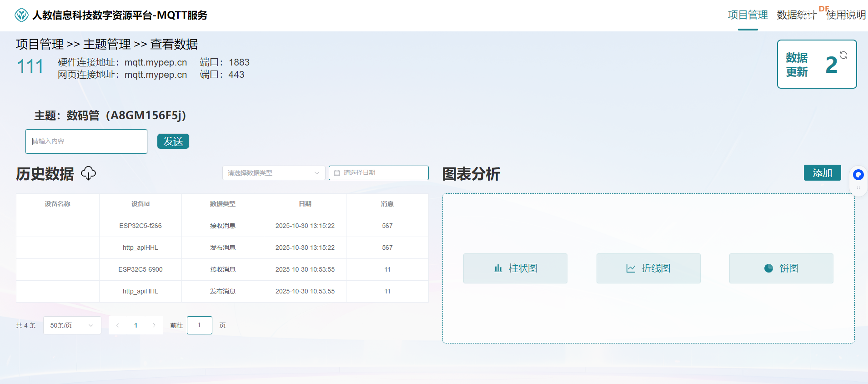
Task: Click message 11 in the ESP32C5-6900 row
Action: coord(387,269)
